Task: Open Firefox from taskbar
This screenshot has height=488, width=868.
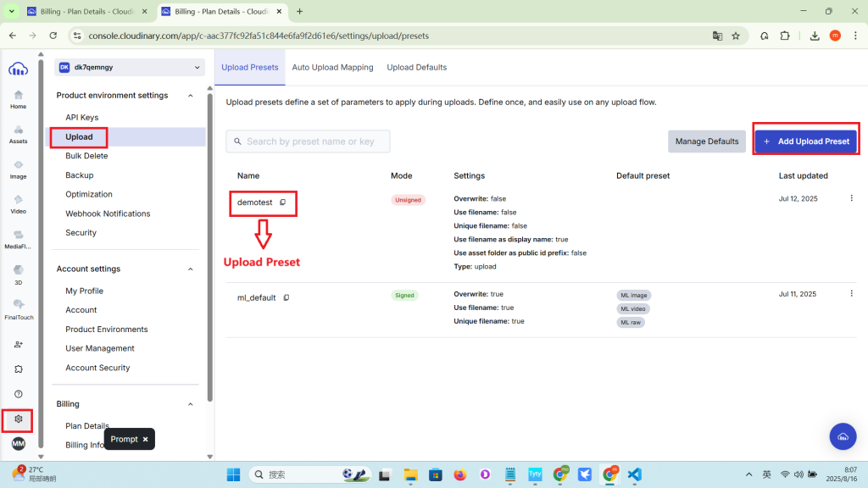Action: [x=460, y=474]
